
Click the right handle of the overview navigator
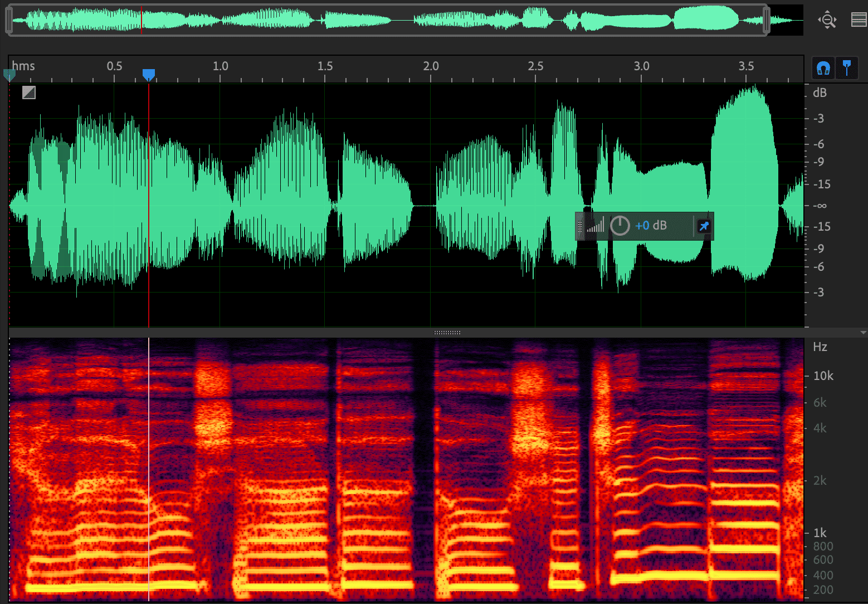(766, 20)
